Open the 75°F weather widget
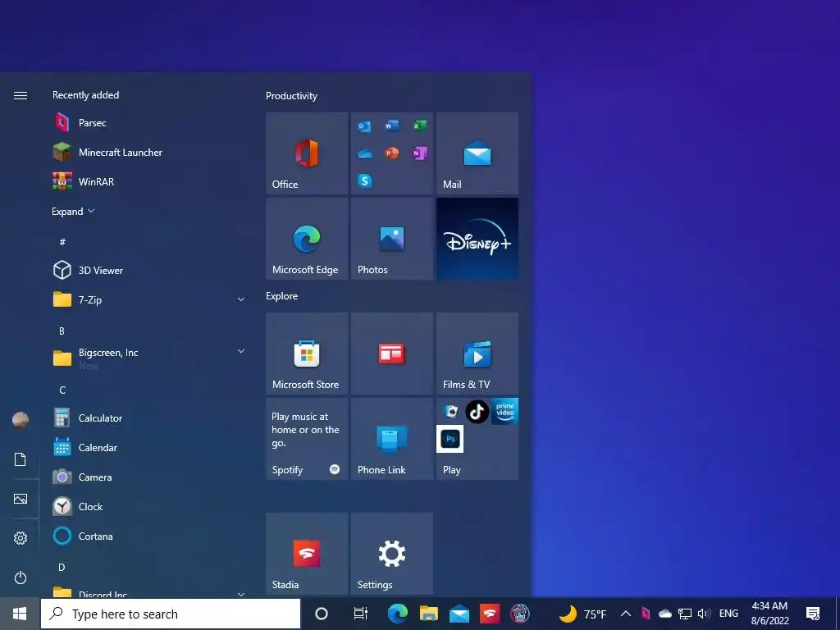The image size is (840, 630). tap(583, 614)
